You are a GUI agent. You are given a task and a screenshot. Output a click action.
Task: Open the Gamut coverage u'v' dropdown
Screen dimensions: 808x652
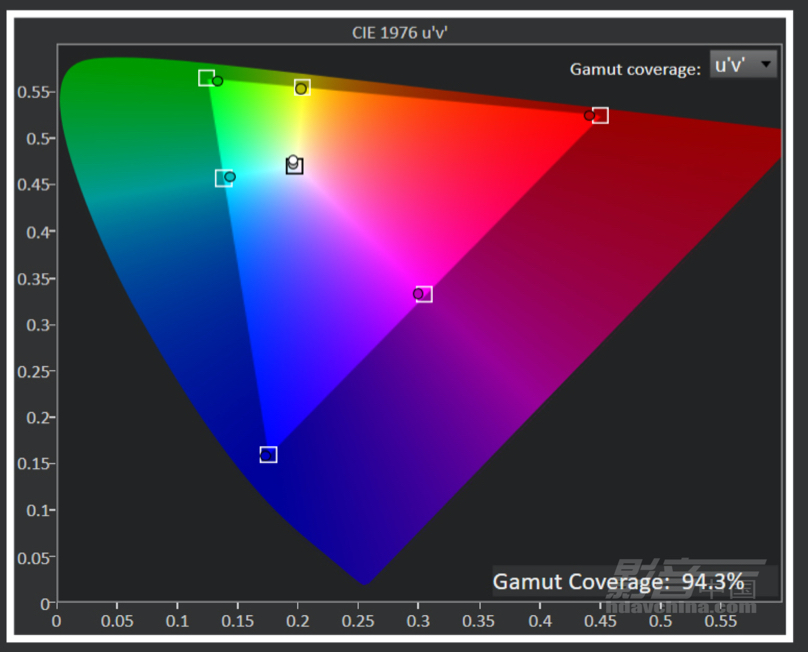[x=743, y=64]
